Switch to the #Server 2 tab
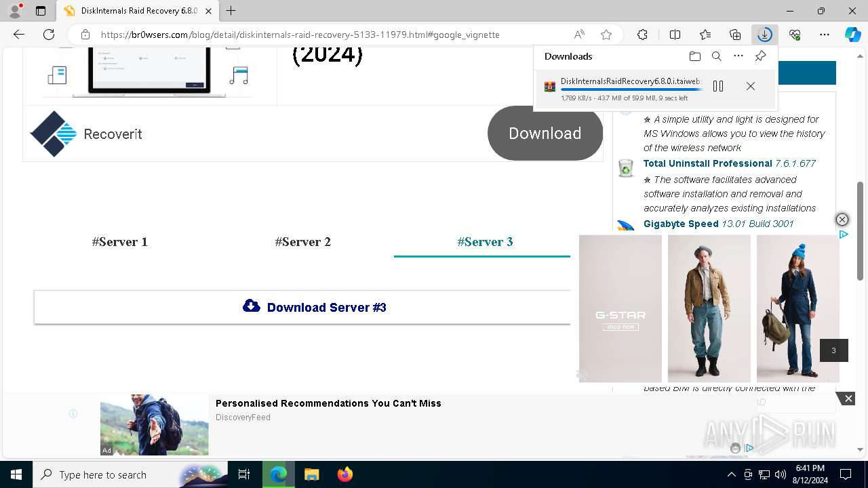The height and width of the screenshot is (488, 868). point(303,242)
